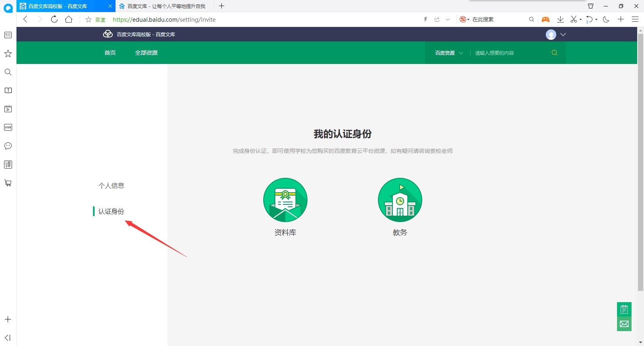Open the user avatar in header
The image size is (644, 346).
point(551,35)
